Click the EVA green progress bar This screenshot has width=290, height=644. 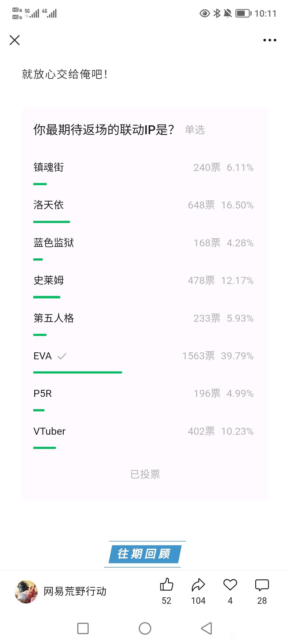click(x=78, y=372)
